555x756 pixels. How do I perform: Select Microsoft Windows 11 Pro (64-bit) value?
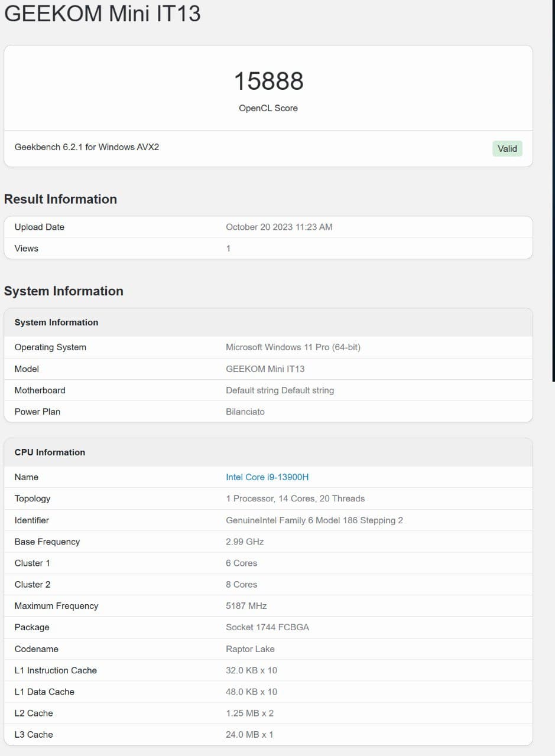click(x=293, y=347)
